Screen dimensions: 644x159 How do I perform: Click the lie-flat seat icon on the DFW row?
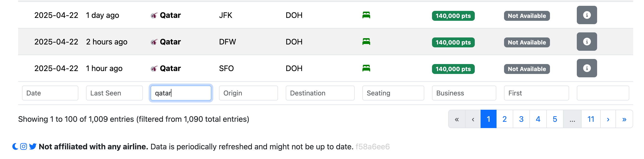[x=366, y=42]
